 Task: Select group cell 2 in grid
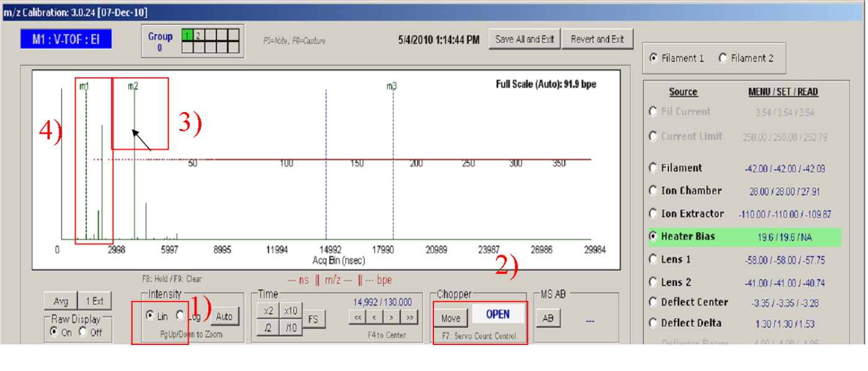coord(198,36)
